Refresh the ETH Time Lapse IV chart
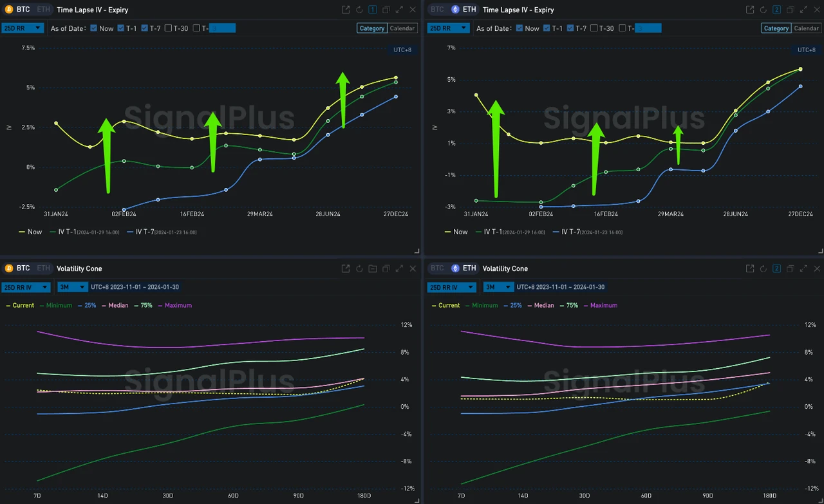 pyautogui.click(x=763, y=10)
